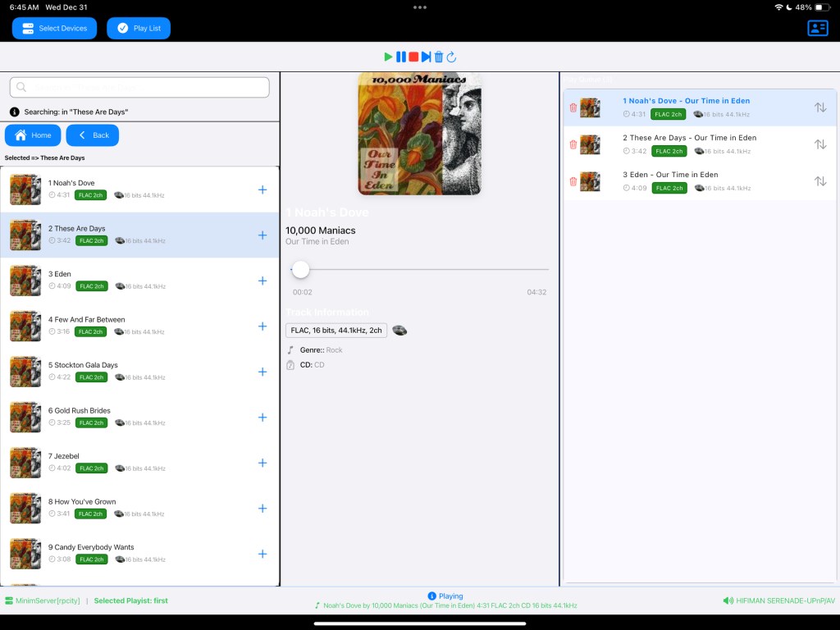Stop playback with the red stop icon
840x630 pixels.
click(x=413, y=57)
